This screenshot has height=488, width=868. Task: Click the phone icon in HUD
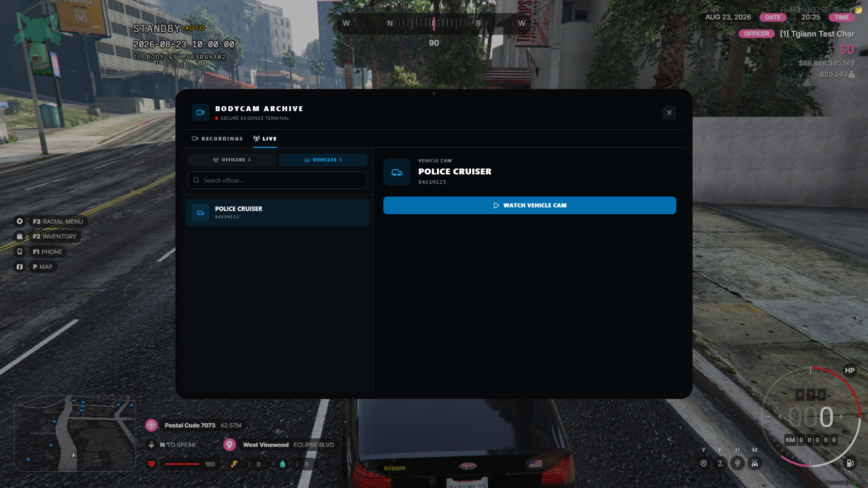(x=19, y=252)
